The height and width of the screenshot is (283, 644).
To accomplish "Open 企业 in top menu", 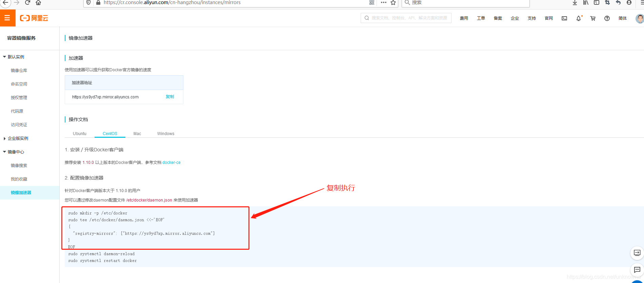I will (x=515, y=18).
